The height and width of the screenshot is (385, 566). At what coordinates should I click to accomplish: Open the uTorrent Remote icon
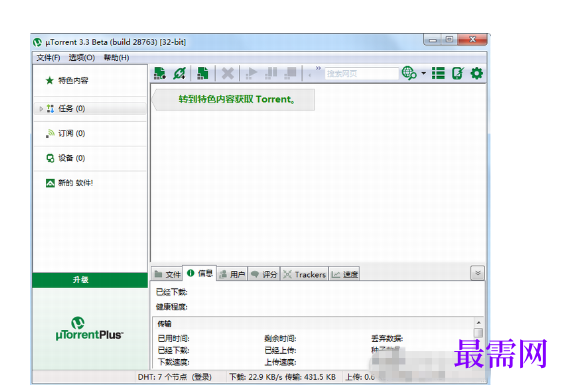coord(458,73)
